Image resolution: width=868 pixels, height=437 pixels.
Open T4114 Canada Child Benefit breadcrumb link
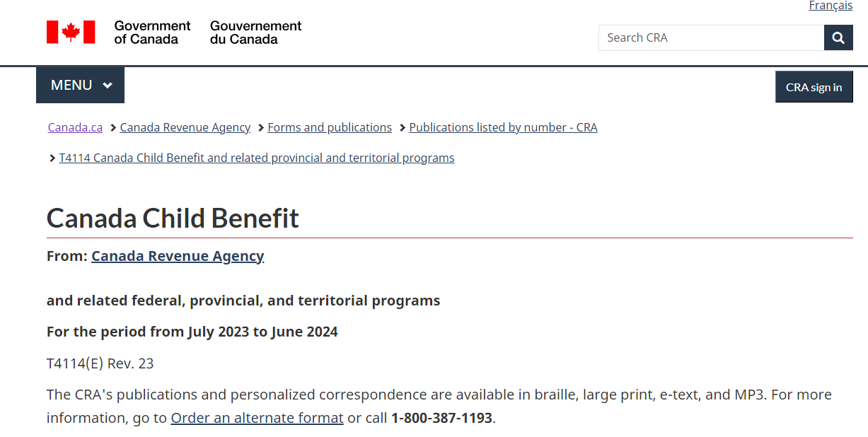tap(257, 158)
